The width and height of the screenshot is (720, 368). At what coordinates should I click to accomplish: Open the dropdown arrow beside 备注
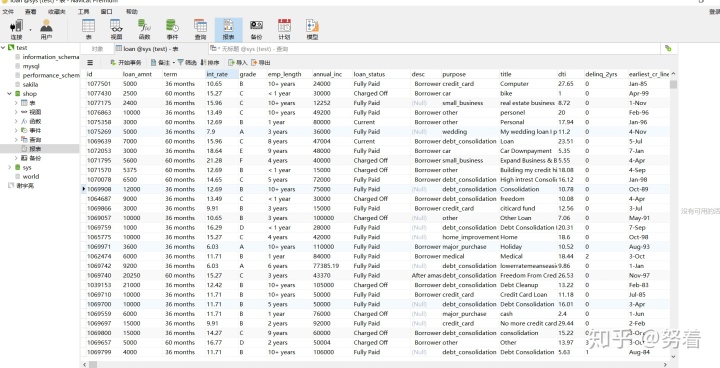pos(174,62)
